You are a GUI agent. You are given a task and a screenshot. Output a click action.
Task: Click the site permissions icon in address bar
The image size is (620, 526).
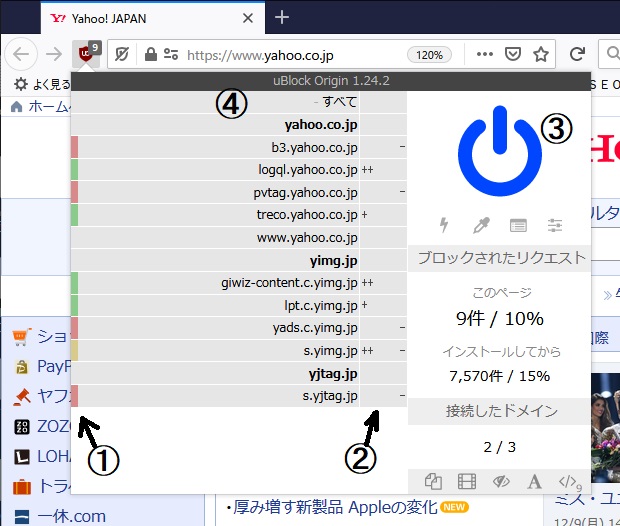click(x=171, y=54)
